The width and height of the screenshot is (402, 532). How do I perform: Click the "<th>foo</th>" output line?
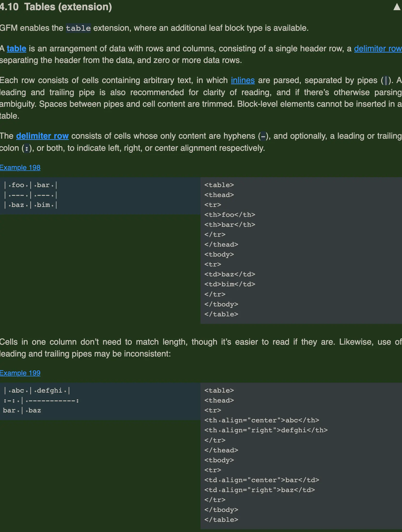pos(230,215)
